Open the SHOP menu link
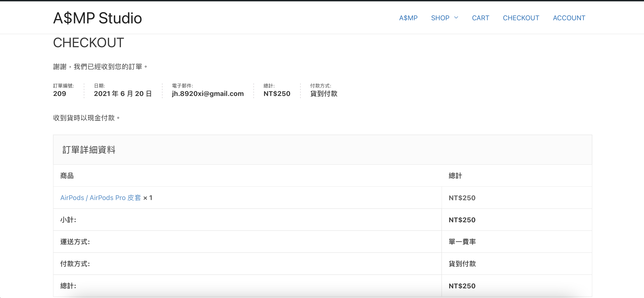Viewport: 644px width, 298px height. [x=440, y=18]
